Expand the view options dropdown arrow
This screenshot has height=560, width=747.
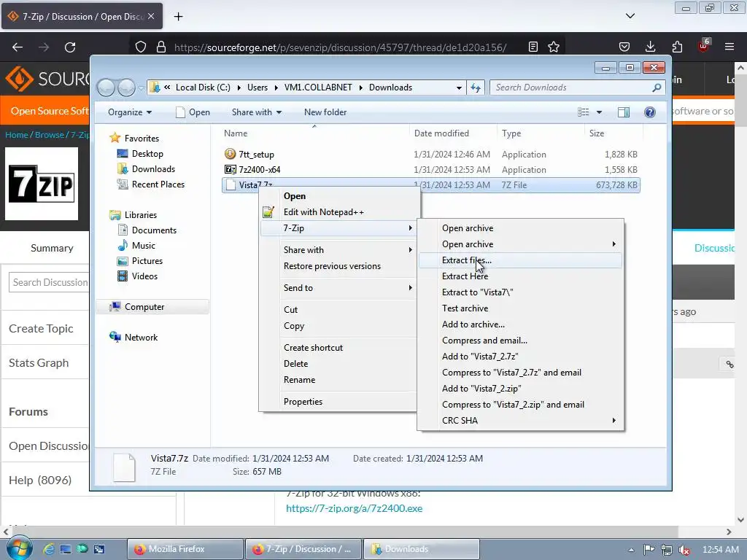point(600,112)
